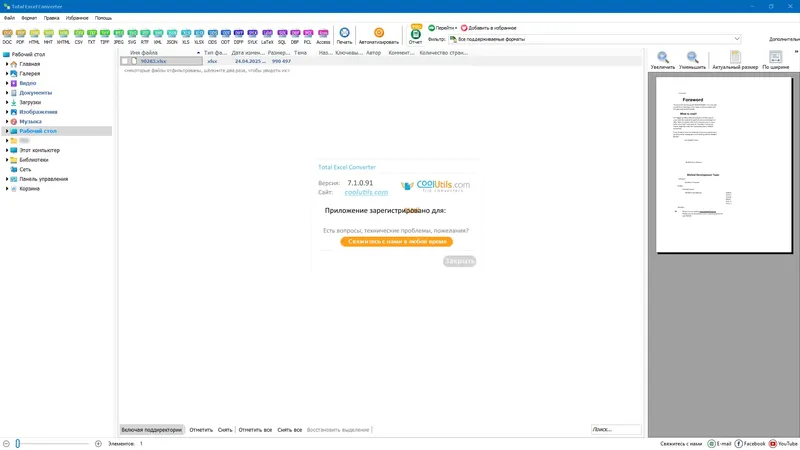
Task: Add folder via Добавить в избранное
Action: pos(488,28)
